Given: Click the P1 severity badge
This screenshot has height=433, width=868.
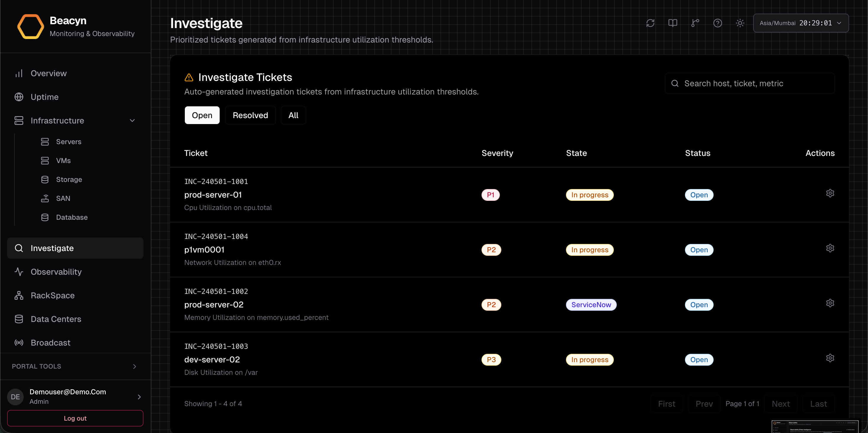Looking at the screenshot, I should pos(490,195).
